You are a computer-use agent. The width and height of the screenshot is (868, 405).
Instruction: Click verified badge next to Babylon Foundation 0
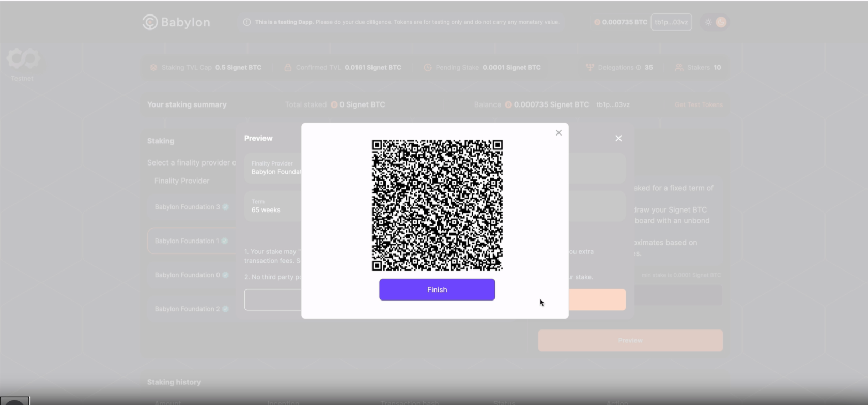(x=225, y=275)
